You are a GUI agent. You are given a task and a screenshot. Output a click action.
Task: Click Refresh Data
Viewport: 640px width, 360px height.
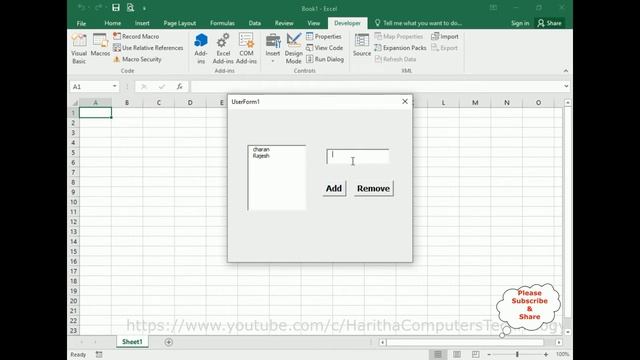point(395,59)
